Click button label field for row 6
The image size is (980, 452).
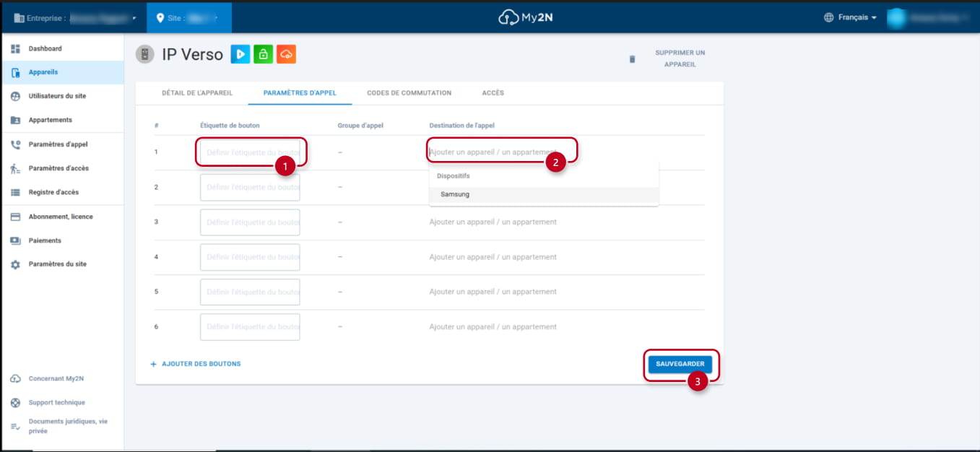250,326
